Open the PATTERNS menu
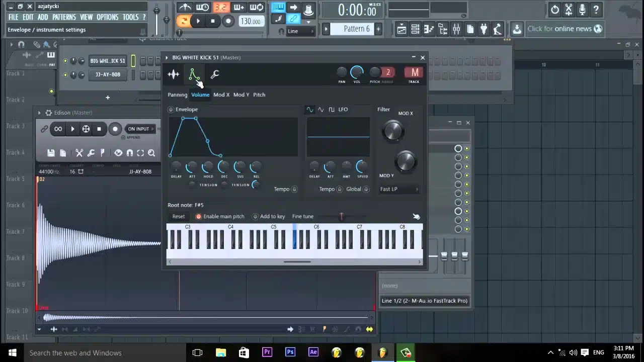Viewport: 644px width, 362px height. [x=64, y=17]
